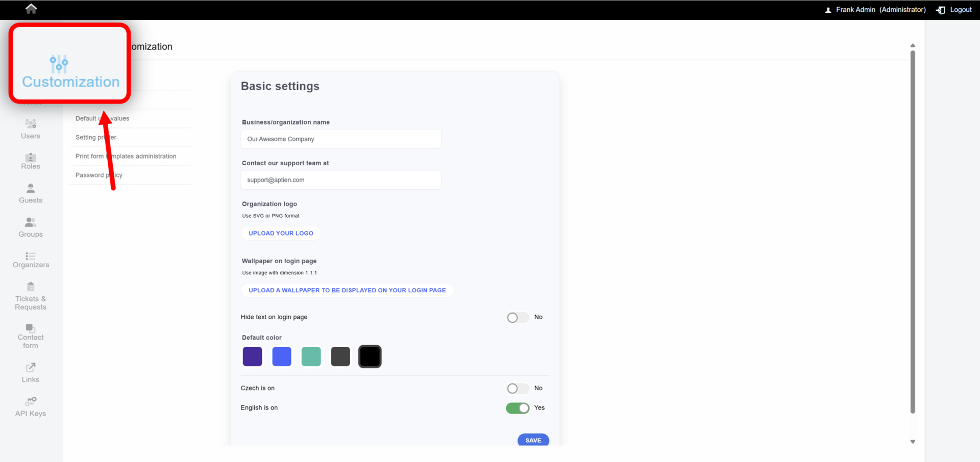Open the Users section icon
The width and height of the screenshot is (980, 462).
pos(31,123)
